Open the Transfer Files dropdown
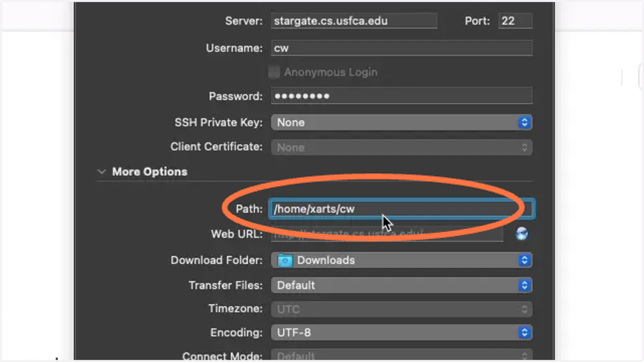This screenshot has height=362, width=644. click(x=401, y=285)
